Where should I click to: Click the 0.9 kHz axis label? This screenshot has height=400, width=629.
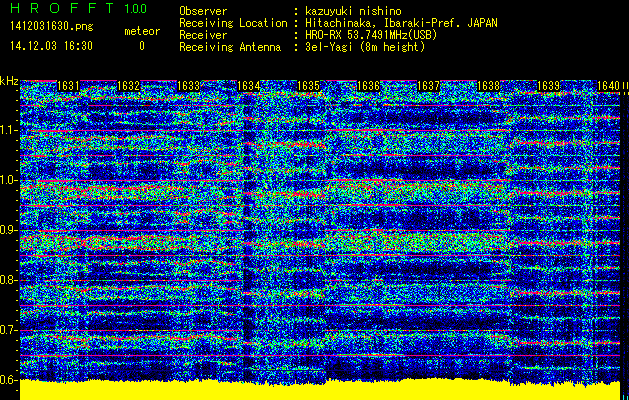point(9,230)
